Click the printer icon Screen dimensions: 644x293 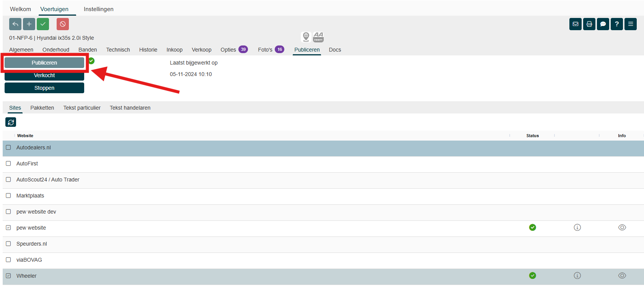click(x=589, y=24)
